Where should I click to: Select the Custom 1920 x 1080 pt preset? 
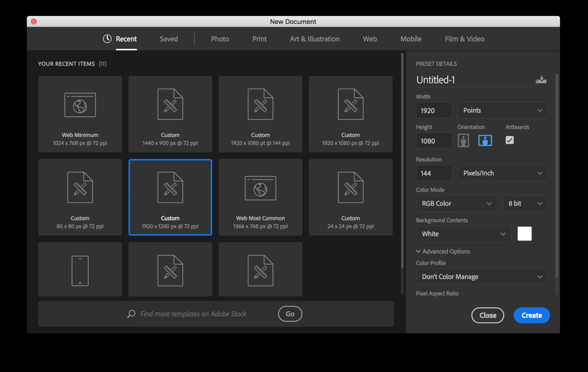[260, 114]
